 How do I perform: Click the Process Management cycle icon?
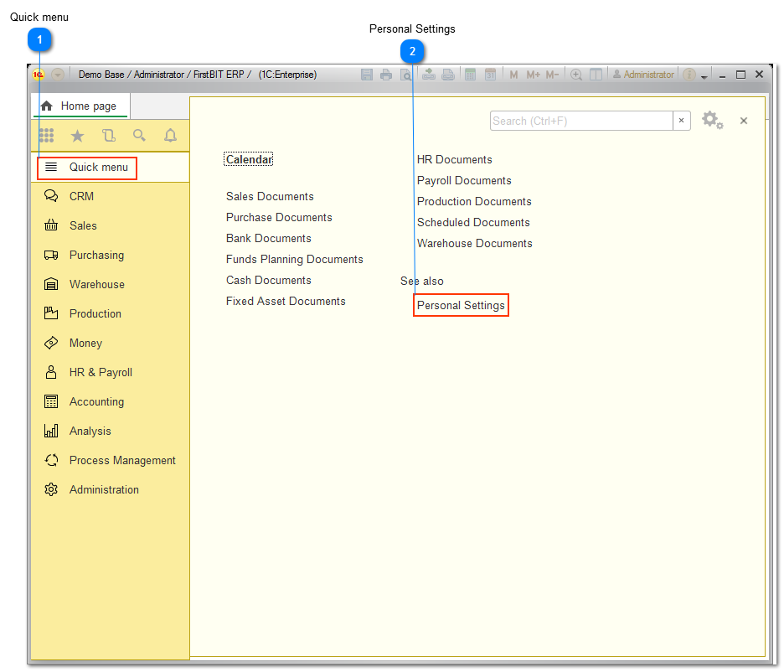pos(51,460)
